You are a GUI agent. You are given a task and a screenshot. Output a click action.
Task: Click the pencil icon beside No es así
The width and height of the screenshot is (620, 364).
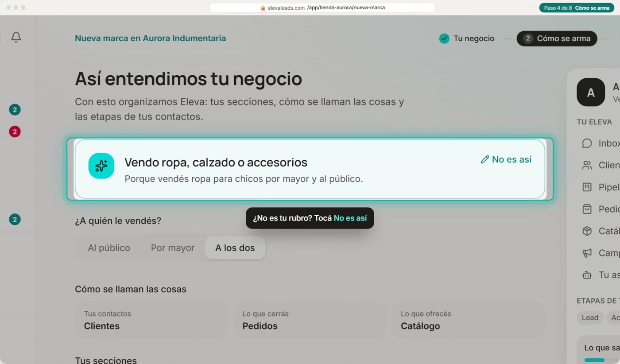click(485, 159)
